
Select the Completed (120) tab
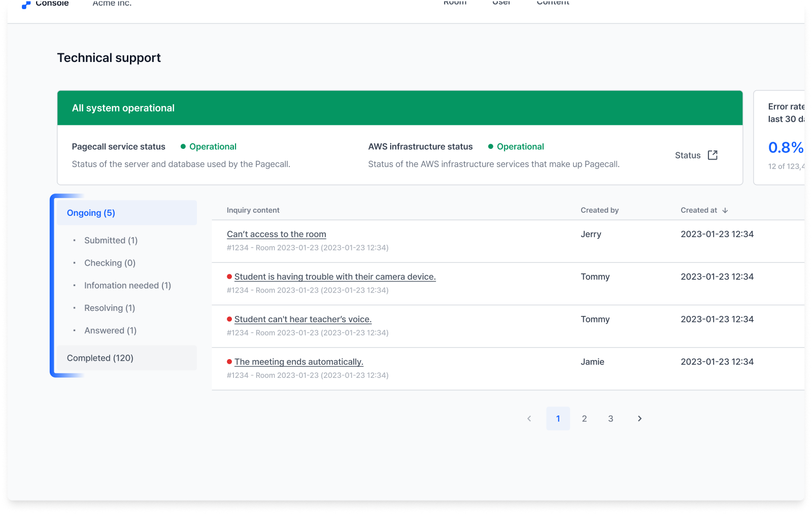click(127, 358)
